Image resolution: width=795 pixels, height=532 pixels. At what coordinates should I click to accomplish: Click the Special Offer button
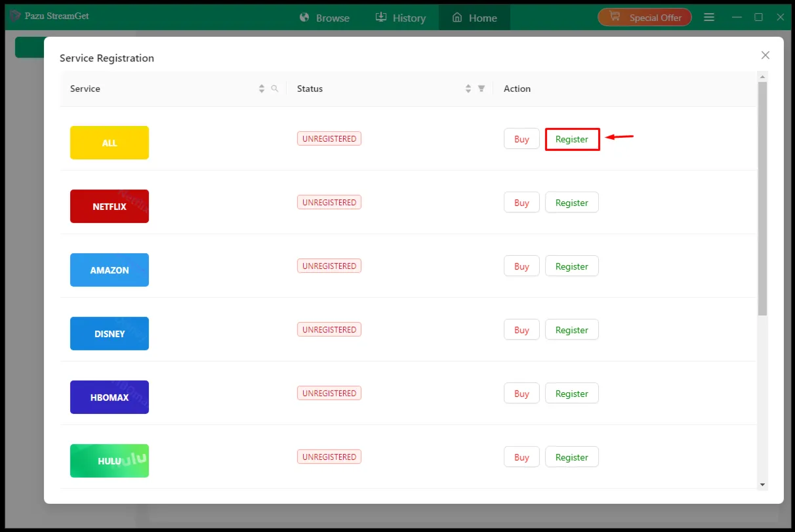pos(645,18)
